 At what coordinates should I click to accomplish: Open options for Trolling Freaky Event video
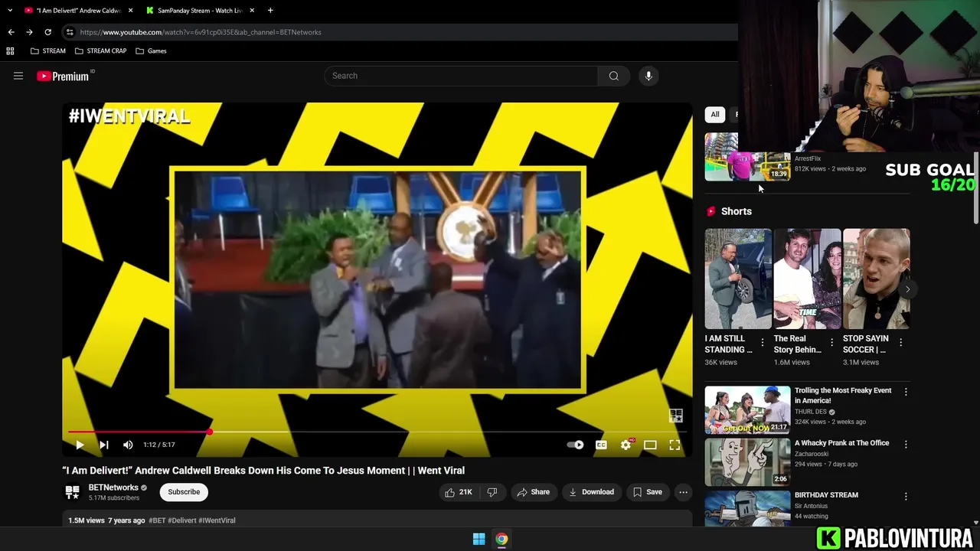[x=906, y=392]
